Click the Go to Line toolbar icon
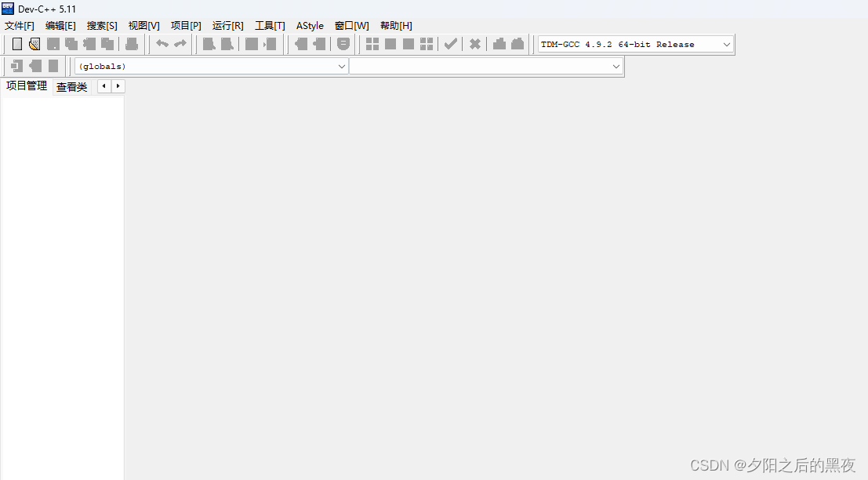Image resolution: width=868 pixels, height=480 pixels. (x=270, y=44)
